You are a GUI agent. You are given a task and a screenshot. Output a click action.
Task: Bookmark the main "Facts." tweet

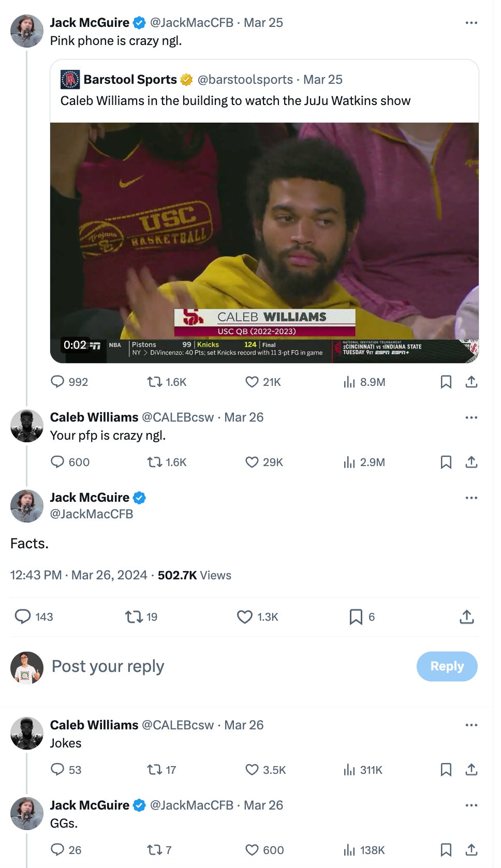356,617
